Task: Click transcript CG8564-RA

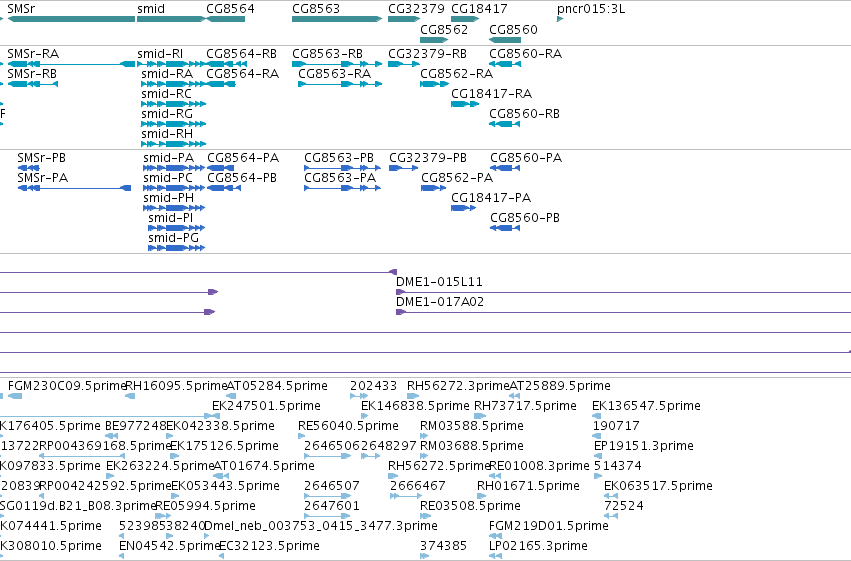Action: click(x=243, y=74)
